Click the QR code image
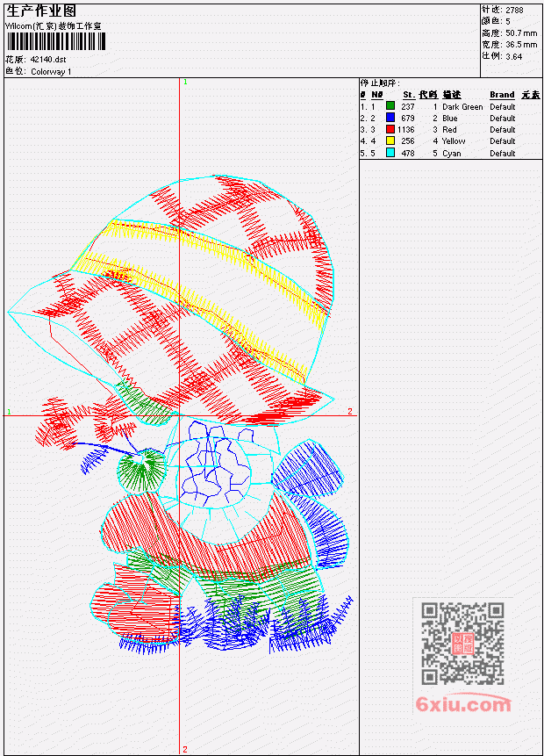 pos(462,644)
